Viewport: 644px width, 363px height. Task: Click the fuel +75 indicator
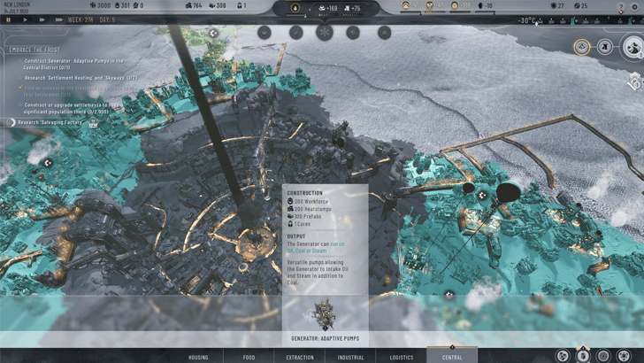352,8
